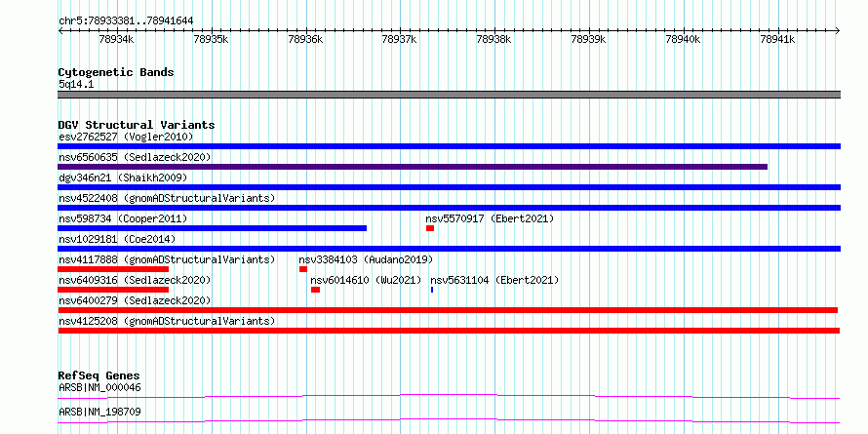Select the blue nsv1029181 variant bar
The width and height of the screenshot is (868, 434).
(449, 249)
